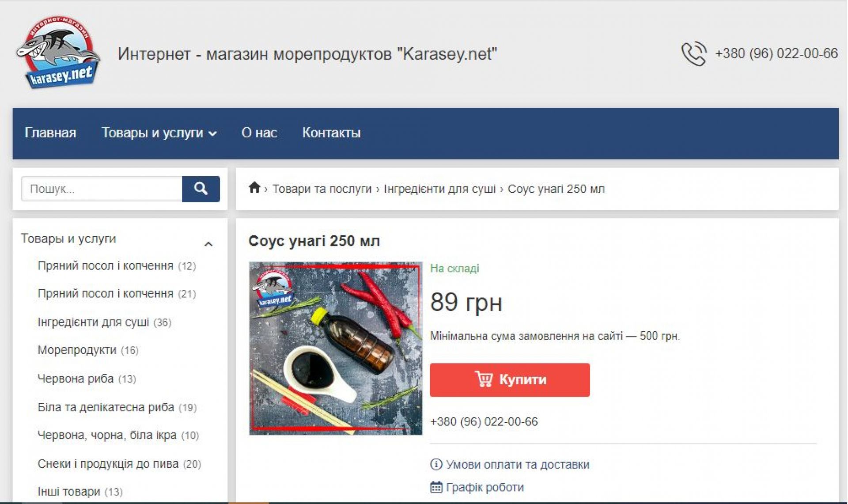Click the phone handset icon in header

[x=693, y=53]
